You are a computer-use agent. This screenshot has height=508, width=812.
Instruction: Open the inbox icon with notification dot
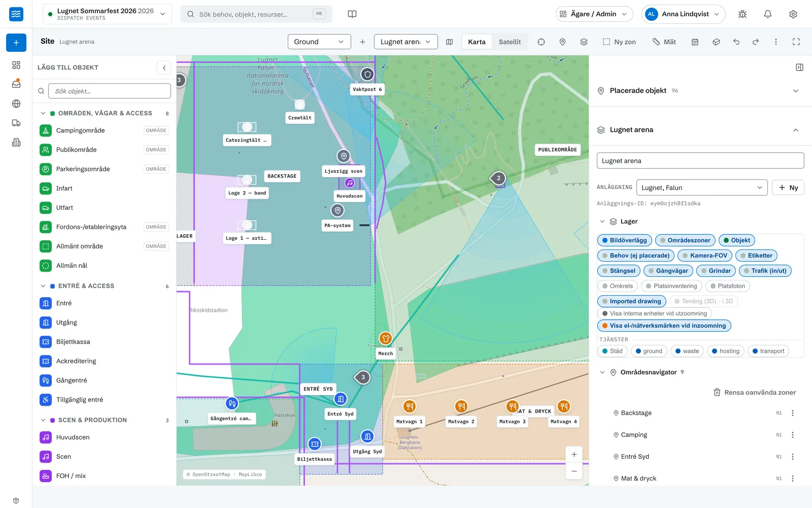click(x=16, y=84)
